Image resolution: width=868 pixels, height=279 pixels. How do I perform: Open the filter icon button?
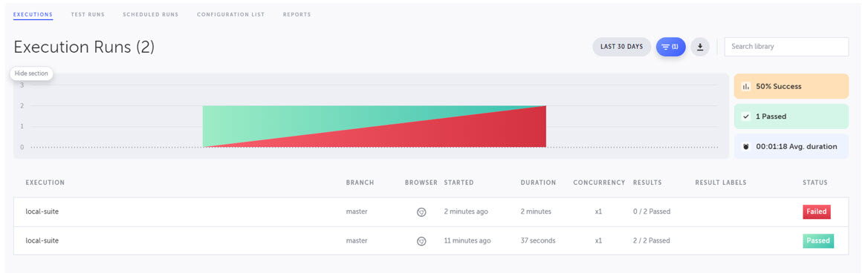[671, 47]
